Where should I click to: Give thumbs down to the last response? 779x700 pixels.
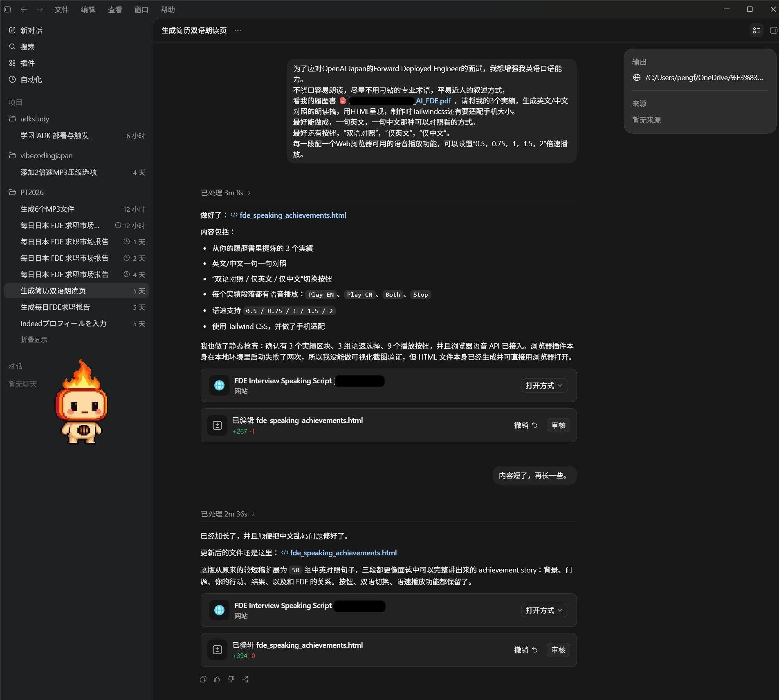click(x=231, y=679)
